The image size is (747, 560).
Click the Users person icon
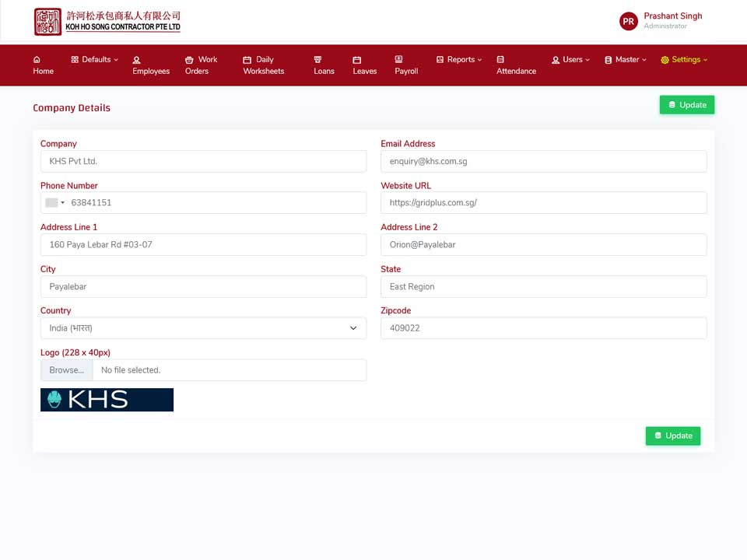(x=556, y=60)
